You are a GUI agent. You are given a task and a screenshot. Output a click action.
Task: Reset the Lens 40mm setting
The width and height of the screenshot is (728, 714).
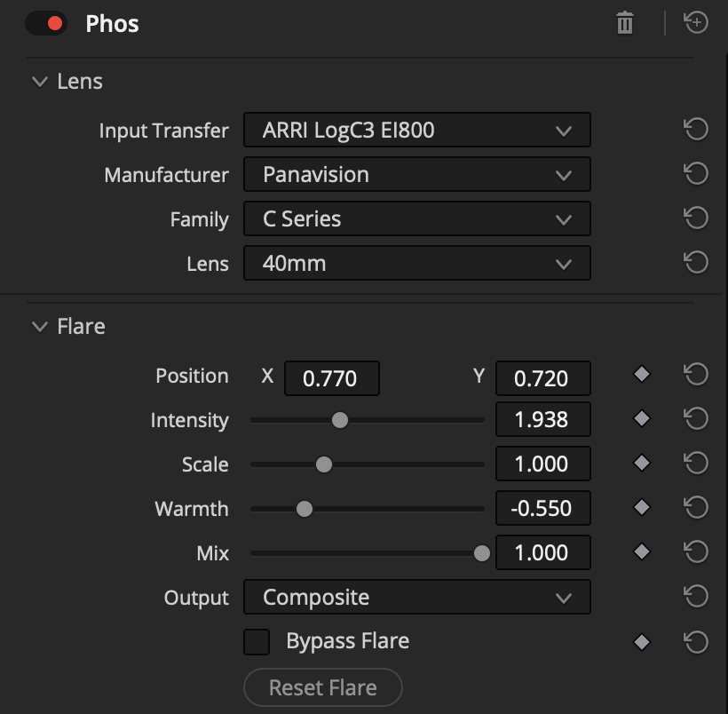[696, 263]
